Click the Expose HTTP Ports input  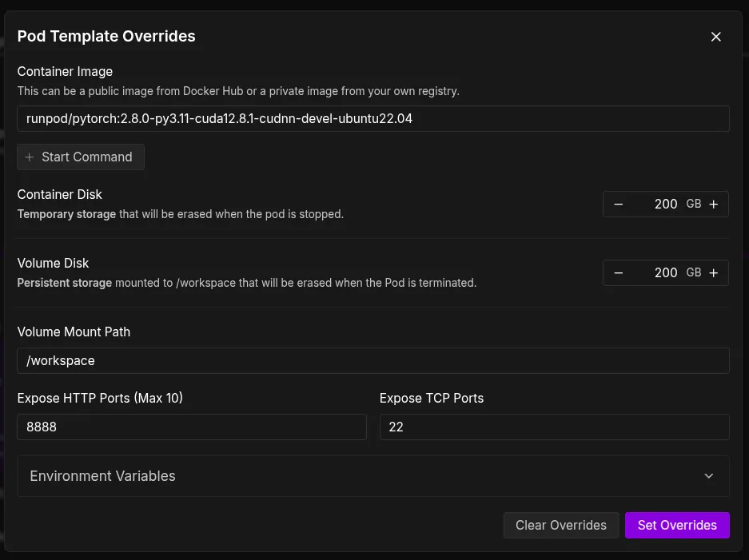[191, 427]
